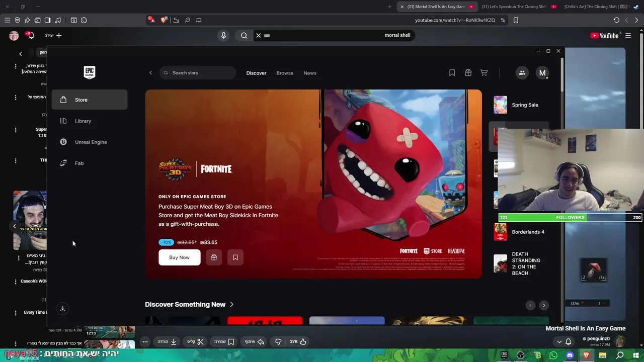This screenshot has height=362, width=644.
Task: Open site settings icon in address bar
Action: tap(503, 20)
